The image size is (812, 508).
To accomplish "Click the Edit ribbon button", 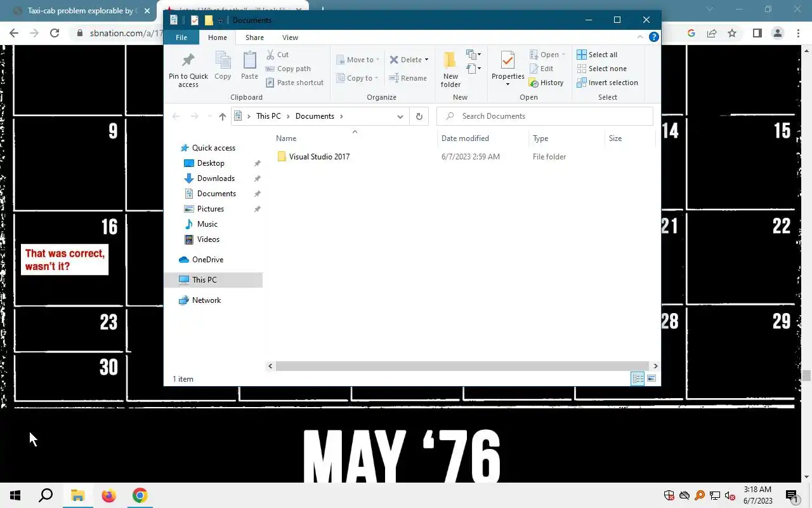I will tap(540, 69).
